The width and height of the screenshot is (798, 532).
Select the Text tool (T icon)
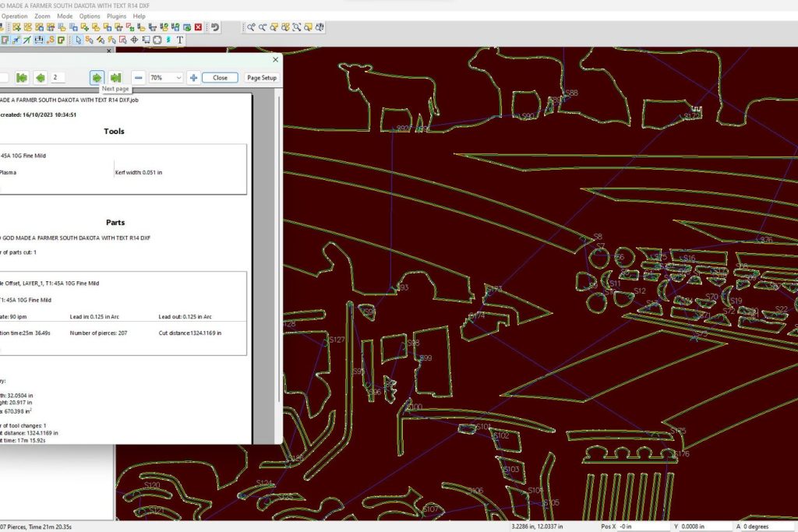coord(180,40)
